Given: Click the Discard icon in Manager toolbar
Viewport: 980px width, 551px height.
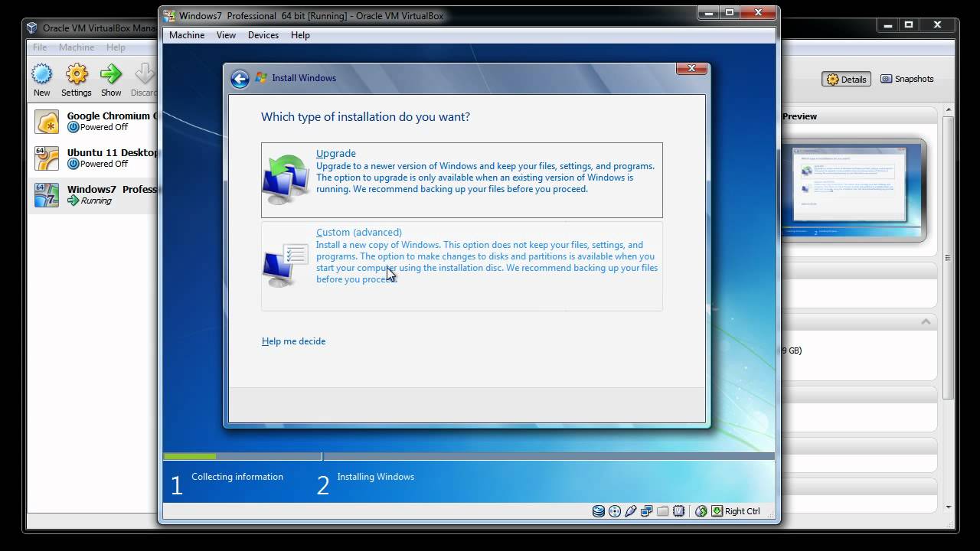Looking at the screenshot, I should tap(144, 74).
